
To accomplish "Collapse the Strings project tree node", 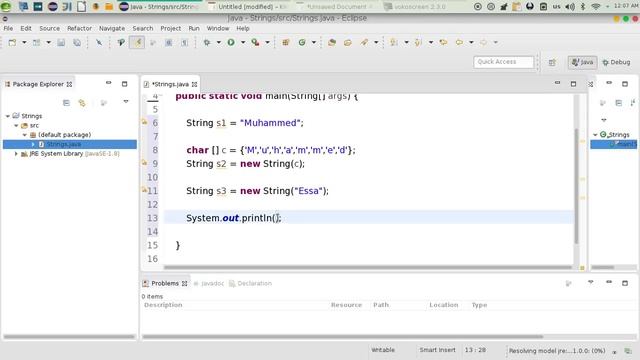I will pyautogui.click(x=8, y=116).
